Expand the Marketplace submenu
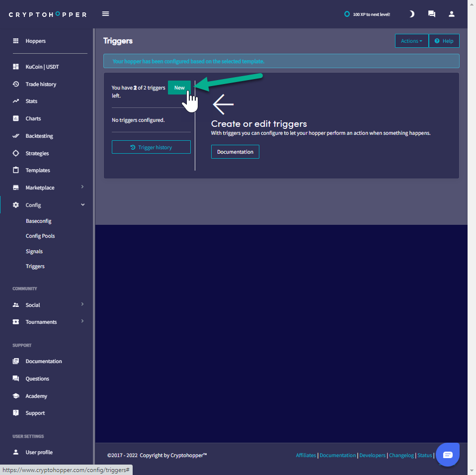Image resolution: width=476 pixels, height=475 pixels. (x=82, y=188)
